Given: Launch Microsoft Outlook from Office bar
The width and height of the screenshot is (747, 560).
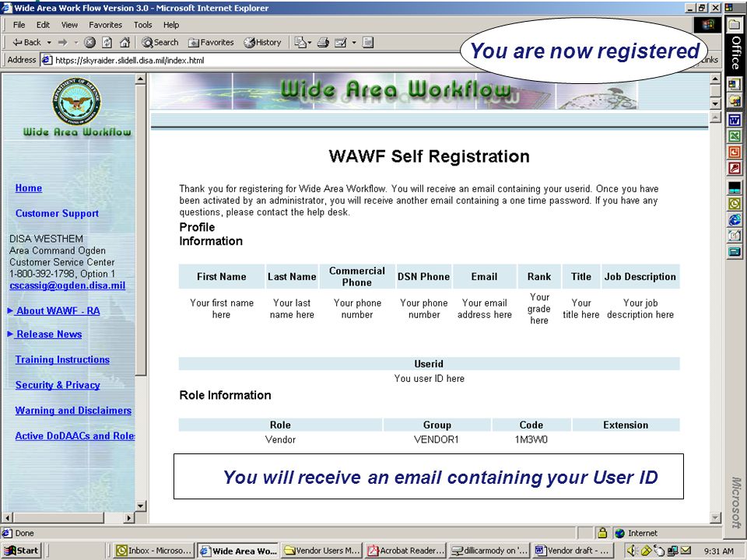Looking at the screenshot, I should (735, 204).
